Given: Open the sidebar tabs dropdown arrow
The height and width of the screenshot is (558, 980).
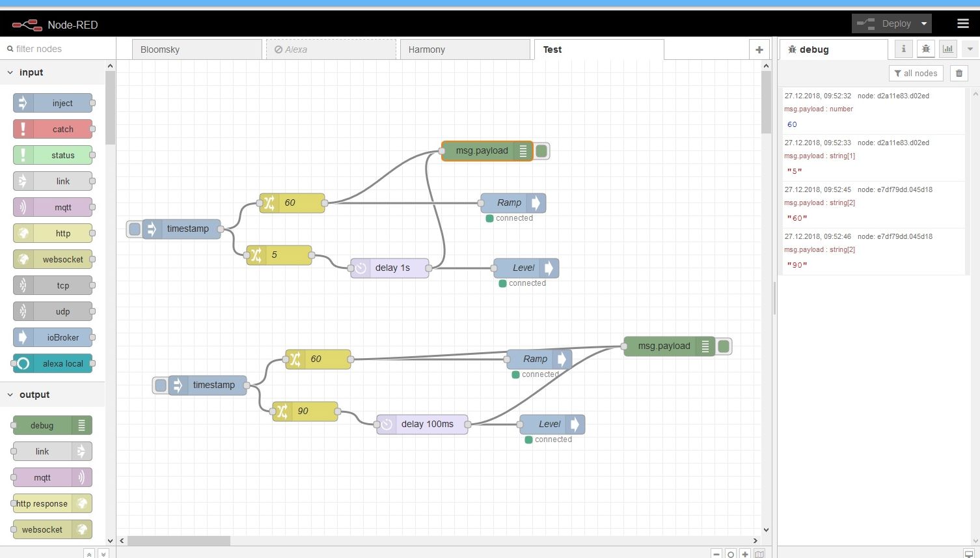Looking at the screenshot, I should click(x=970, y=49).
